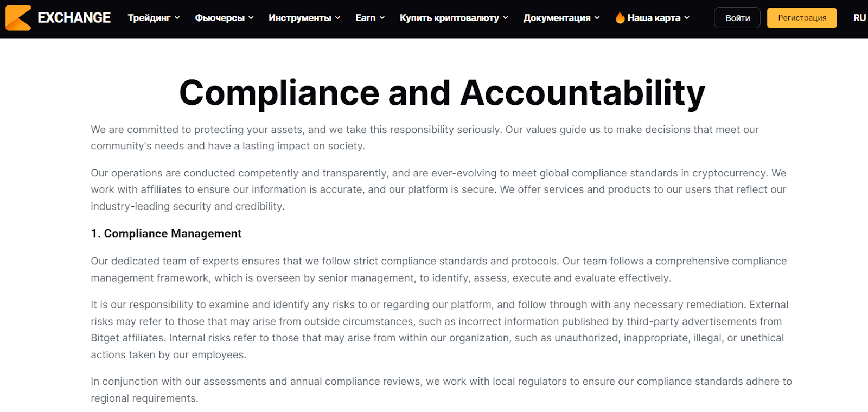868x412 pixels.
Task: Expand the Документация chevron arrow
Action: (x=597, y=18)
